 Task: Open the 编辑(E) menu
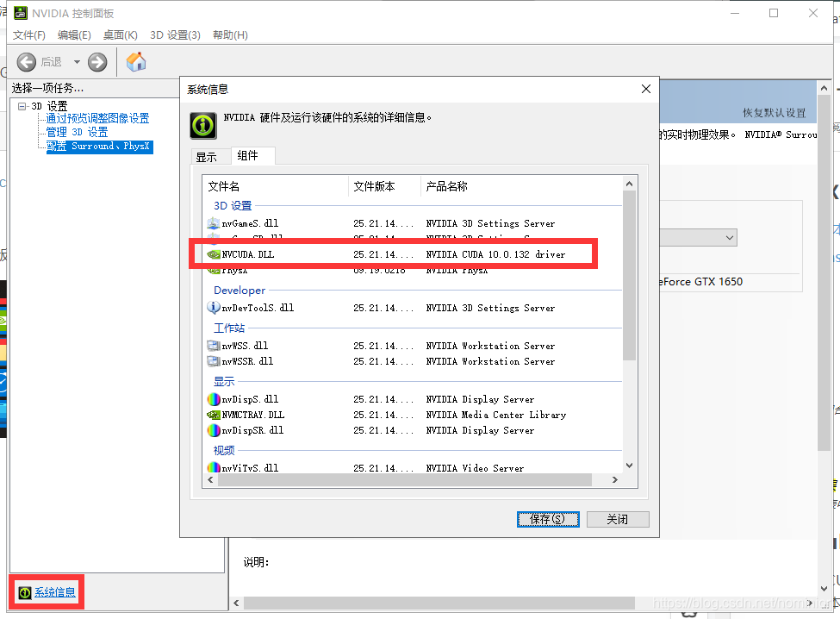pyautogui.click(x=74, y=34)
